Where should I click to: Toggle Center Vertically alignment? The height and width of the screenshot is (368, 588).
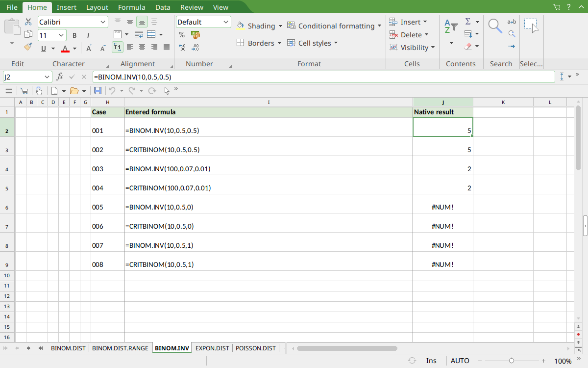tap(130, 22)
